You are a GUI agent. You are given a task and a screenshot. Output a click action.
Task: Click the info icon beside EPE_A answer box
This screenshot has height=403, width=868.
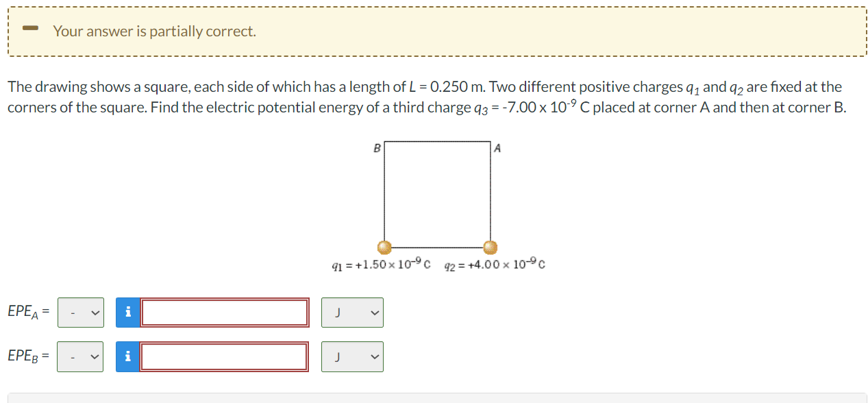pos(127,312)
